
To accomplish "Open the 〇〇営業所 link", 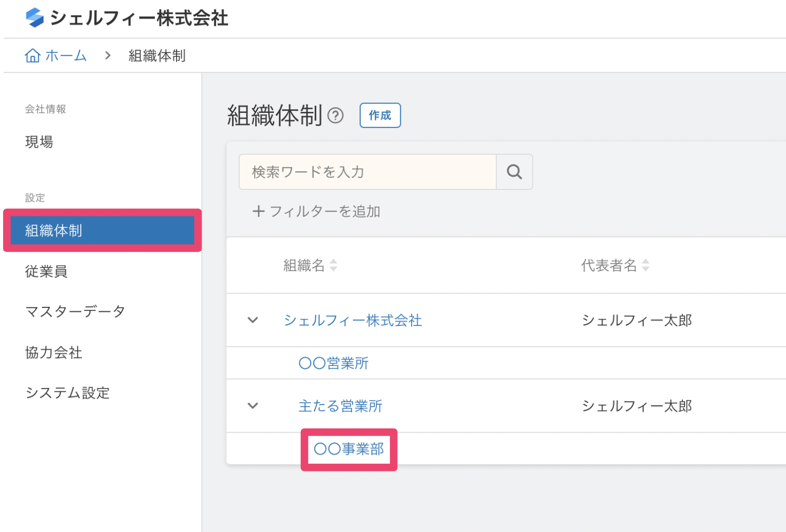I will 333,363.
